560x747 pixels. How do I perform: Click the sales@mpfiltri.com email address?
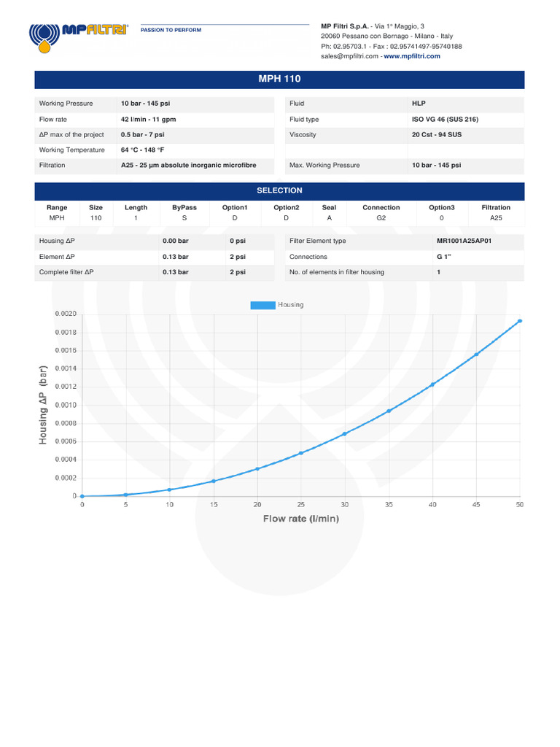click(349, 56)
